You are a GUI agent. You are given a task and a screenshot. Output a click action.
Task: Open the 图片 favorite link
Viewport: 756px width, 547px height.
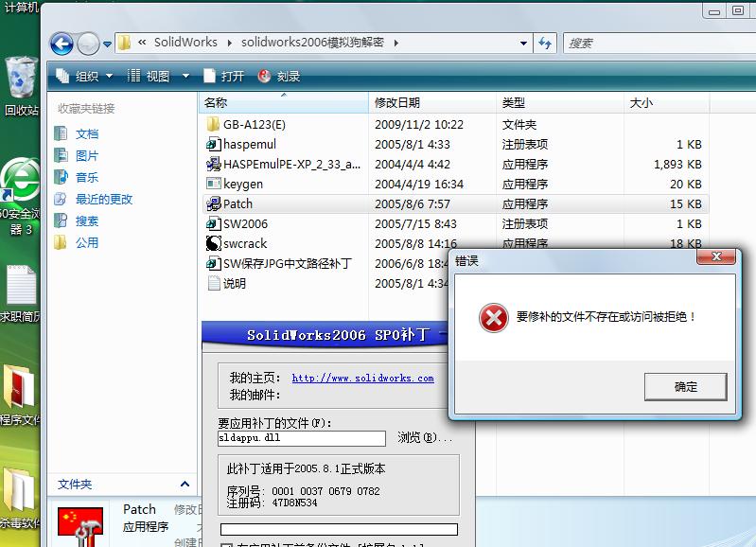[87, 155]
